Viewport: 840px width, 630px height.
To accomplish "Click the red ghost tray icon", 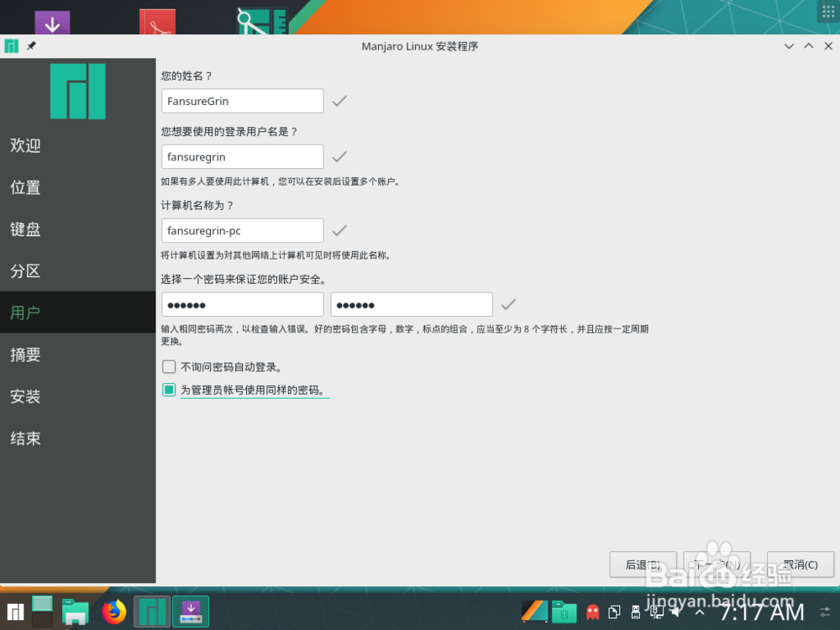I will coord(592,612).
